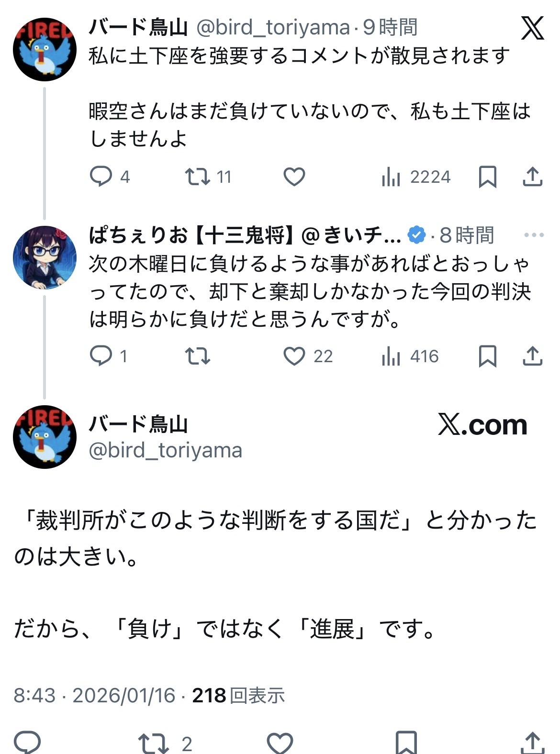
Task: Bookmark the first バード鳥山 tweet
Action: (x=487, y=177)
